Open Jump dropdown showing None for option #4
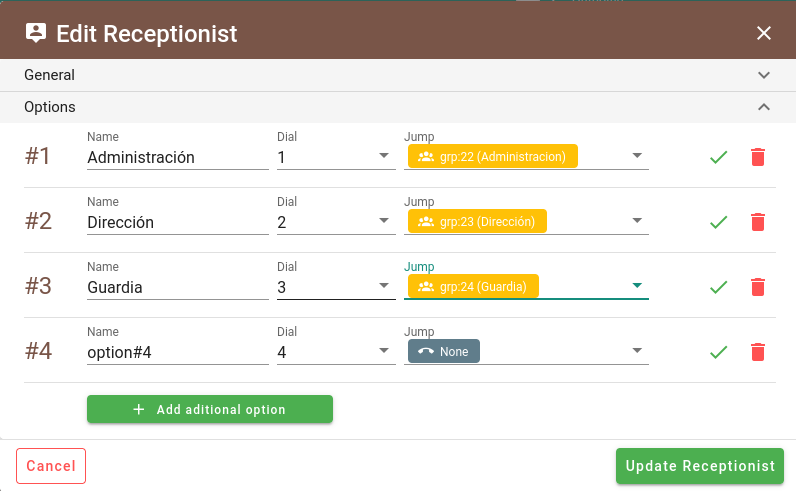 click(x=526, y=351)
